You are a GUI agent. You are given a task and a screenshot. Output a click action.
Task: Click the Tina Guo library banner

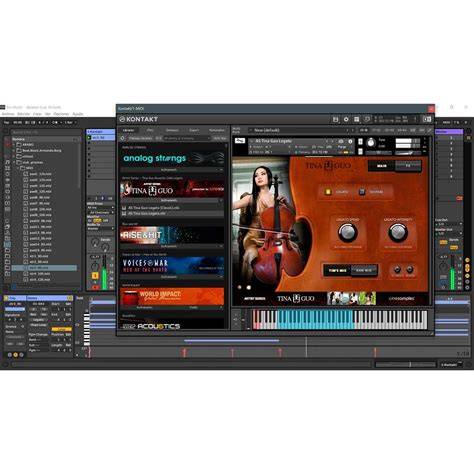(x=172, y=189)
